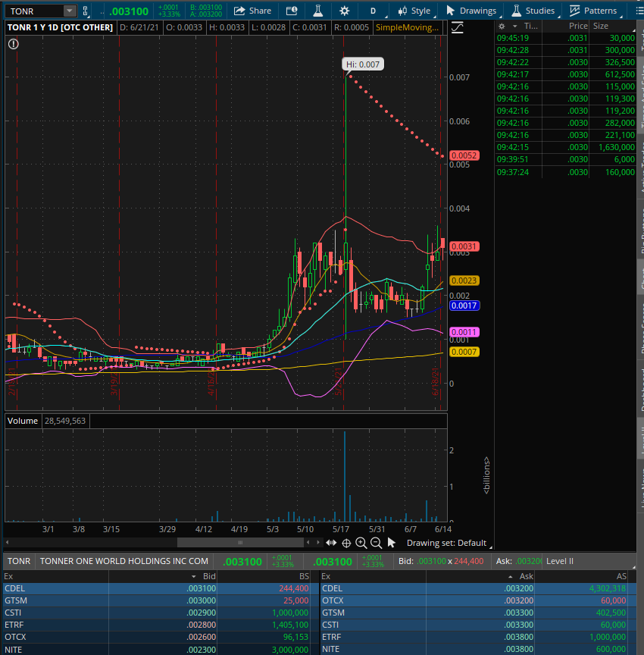The height and width of the screenshot is (655, 644).
Task: Sort by Bid column header
Action: click(209, 576)
